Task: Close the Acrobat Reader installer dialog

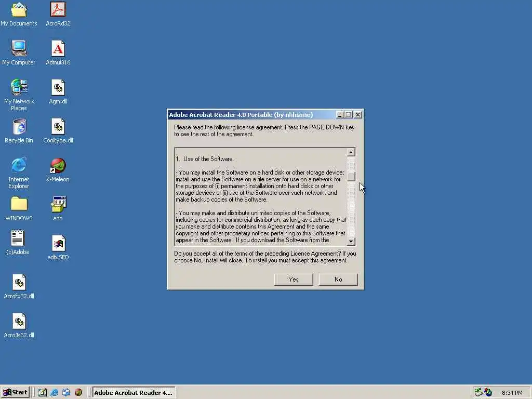Action: [358, 115]
